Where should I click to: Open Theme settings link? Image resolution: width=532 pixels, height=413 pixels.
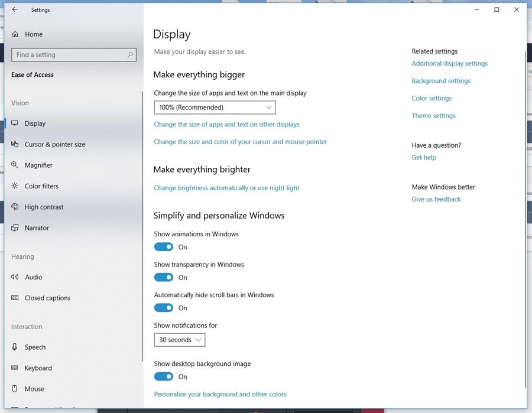coord(434,116)
